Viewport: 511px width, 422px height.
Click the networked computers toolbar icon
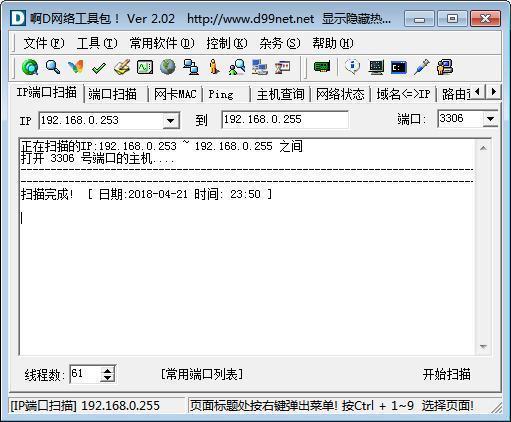260,67
